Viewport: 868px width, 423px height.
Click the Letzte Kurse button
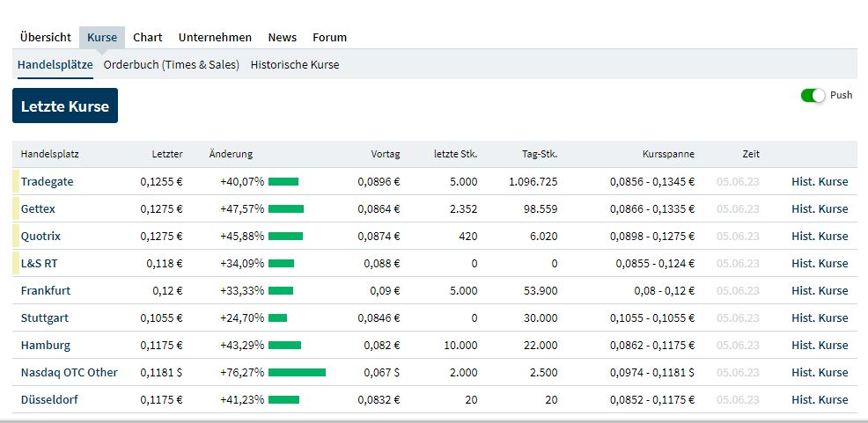click(x=65, y=106)
